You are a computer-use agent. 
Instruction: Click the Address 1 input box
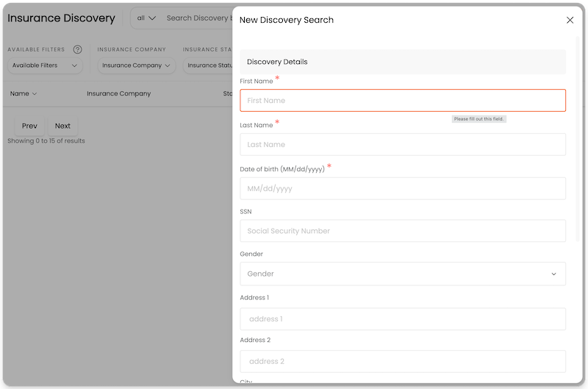[x=402, y=319]
